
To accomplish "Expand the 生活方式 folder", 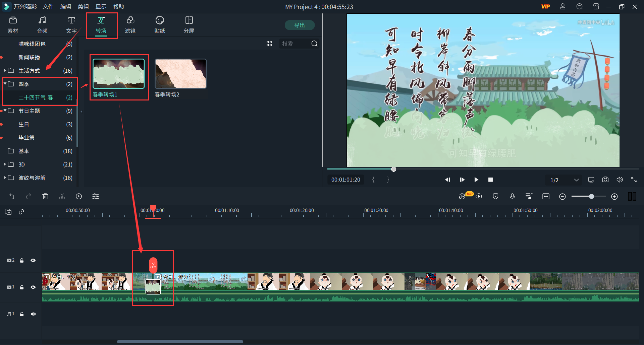I will click(5, 71).
